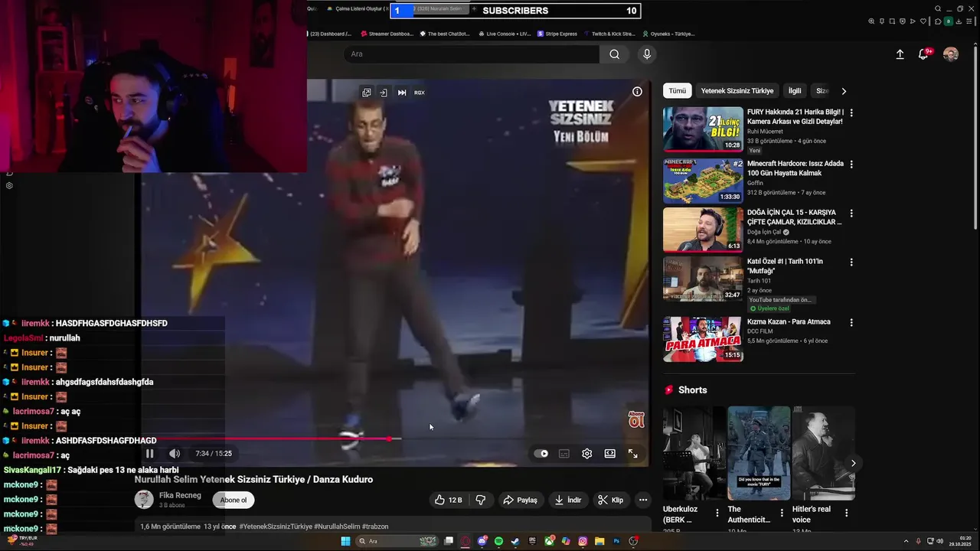980x551 pixels.
Task: Open 'The best ChatBot...' bookmark
Action: coord(446,34)
